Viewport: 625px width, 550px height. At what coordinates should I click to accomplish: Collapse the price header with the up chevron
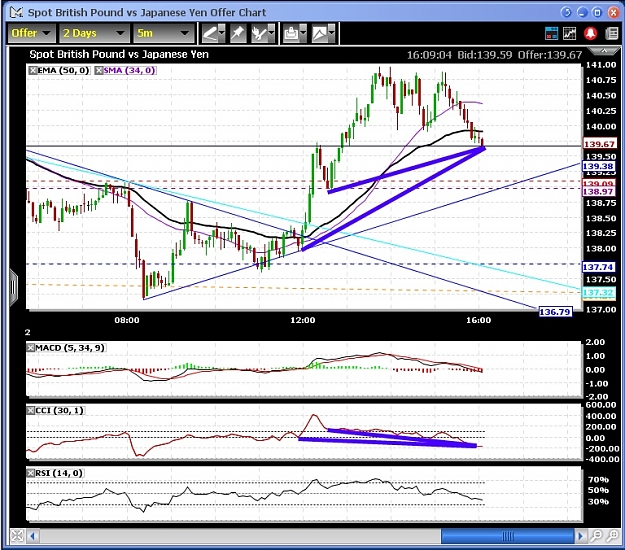point(604,51)
